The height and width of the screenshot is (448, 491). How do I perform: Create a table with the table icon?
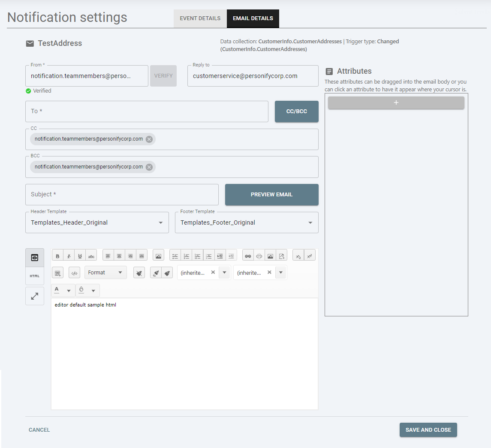[57, 273]
